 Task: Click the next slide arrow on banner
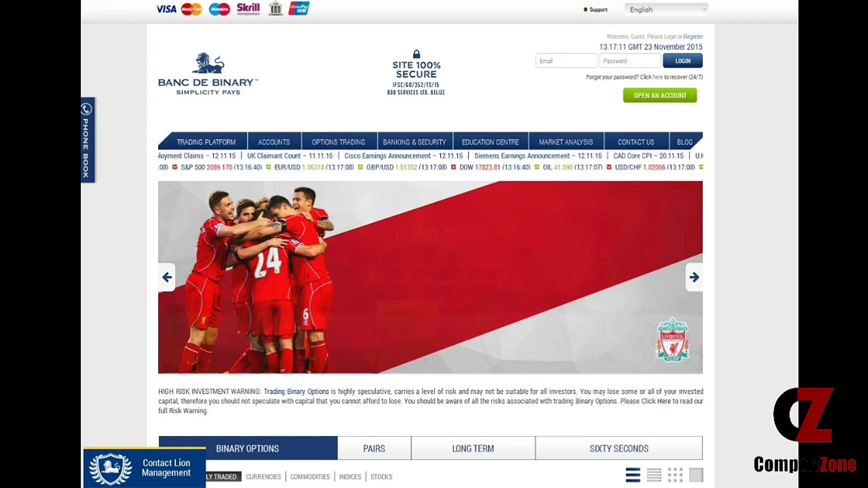(694, 277)
